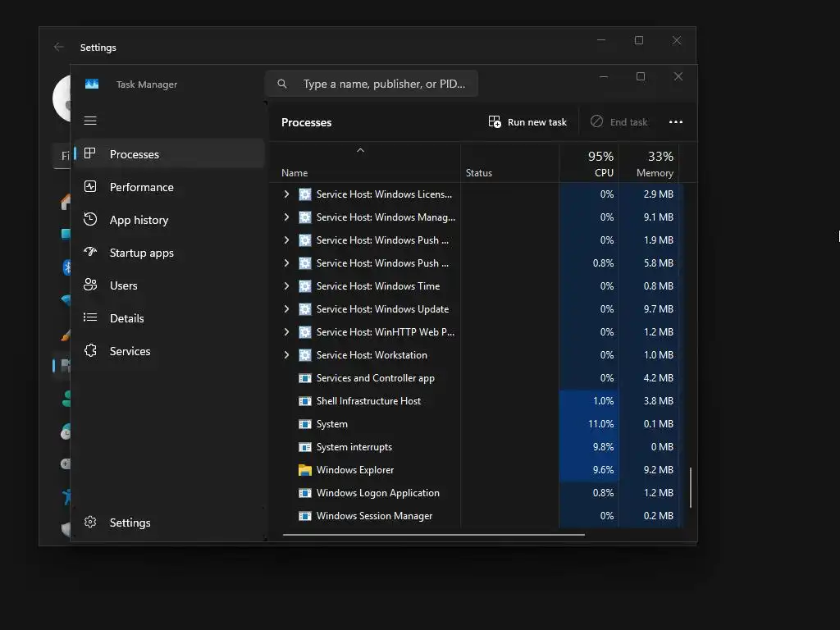Select the Windows Session Manager row
This screenshot has height=630, width=840.
(475, 516)
